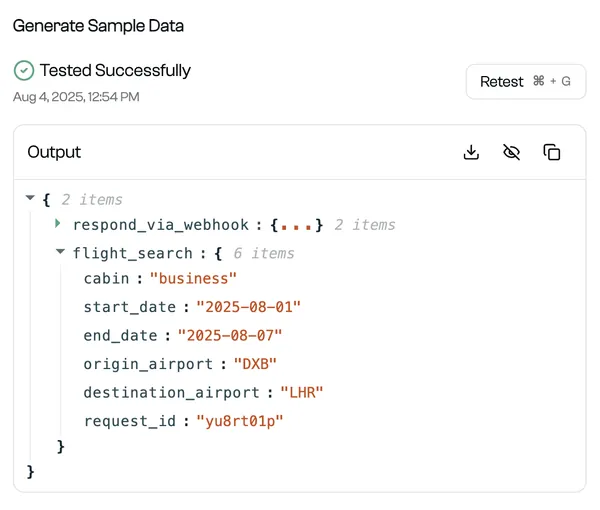This screenshot has width=600, height=510.
Task: Expand the respond_via_webhook object
Action: tap(58, 223)
